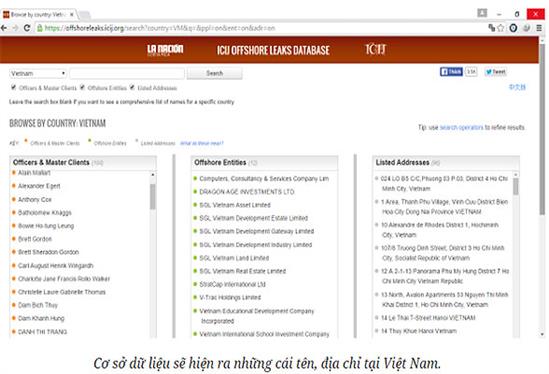The width and height of the screenshot is (549, 374).
Task: Tweet this page via Twitter button
Action: click(495, 72)
